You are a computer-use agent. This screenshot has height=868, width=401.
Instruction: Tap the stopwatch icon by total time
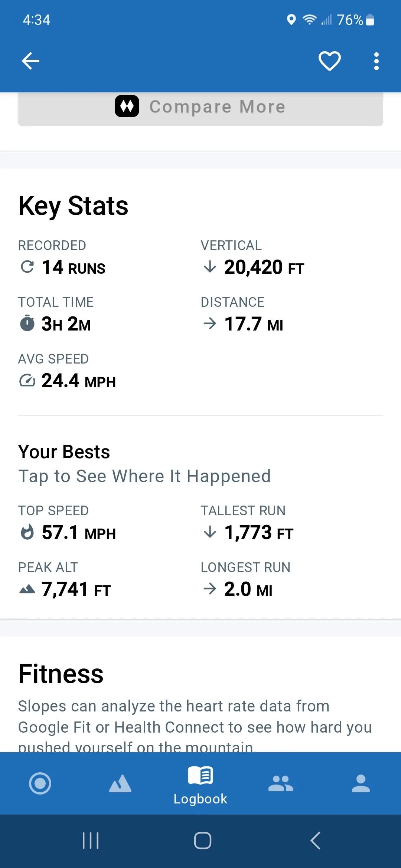coord(27,323)
